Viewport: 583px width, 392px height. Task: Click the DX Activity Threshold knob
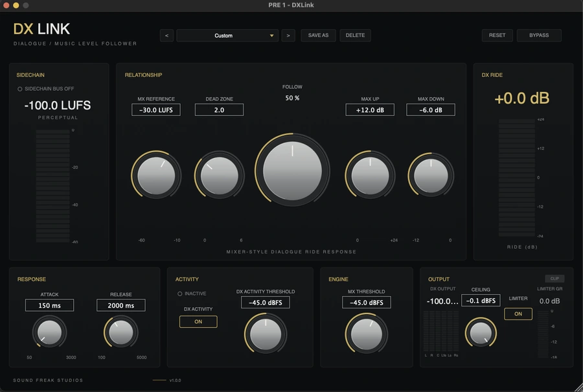coord(266,333)
